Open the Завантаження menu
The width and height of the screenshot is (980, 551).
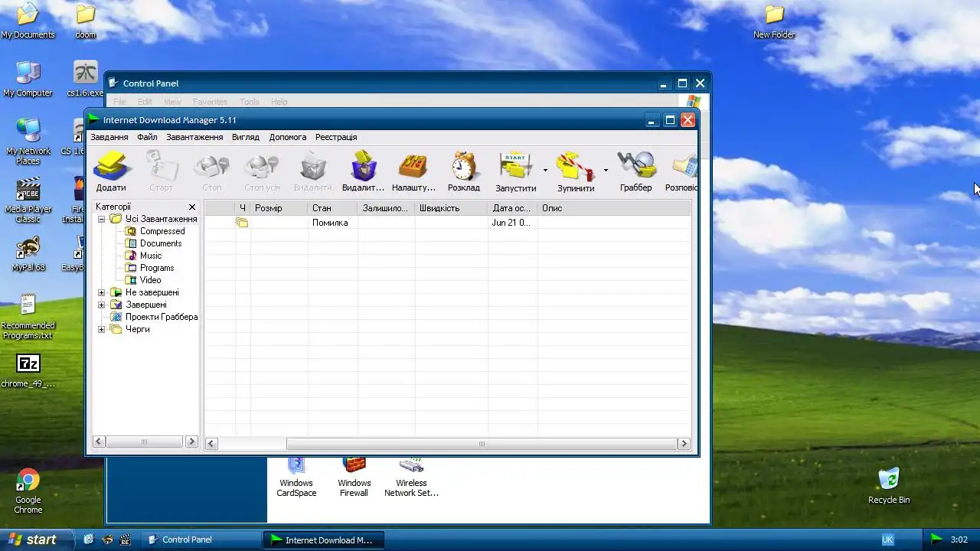click(x=194, y=137)
